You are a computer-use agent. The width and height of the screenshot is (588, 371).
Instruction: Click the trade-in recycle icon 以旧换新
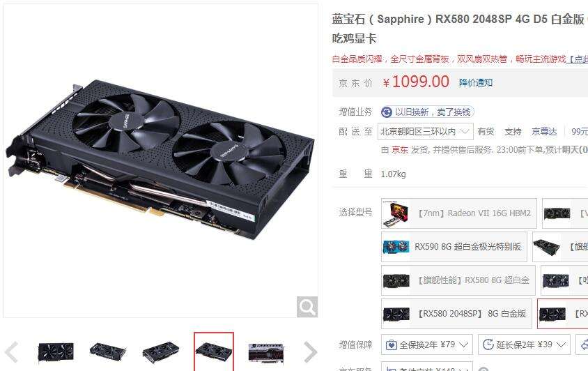click(x=386, y=112)
